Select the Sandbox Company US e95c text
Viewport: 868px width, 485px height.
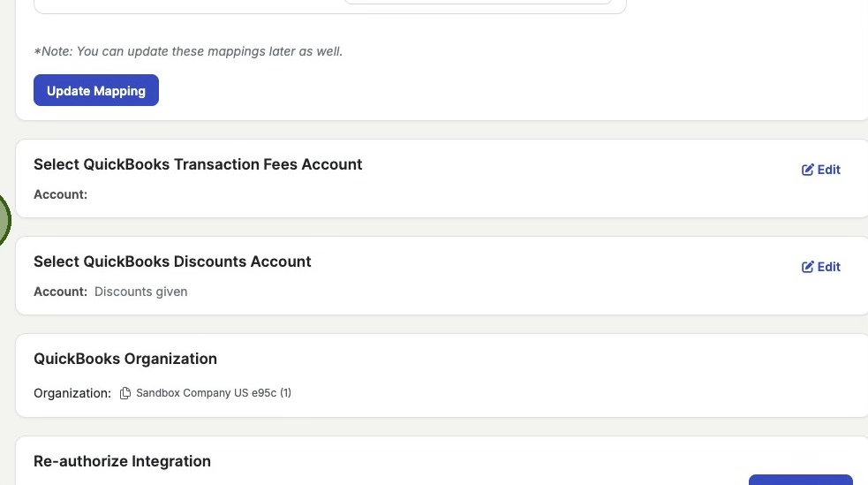[x=213, y=393]
